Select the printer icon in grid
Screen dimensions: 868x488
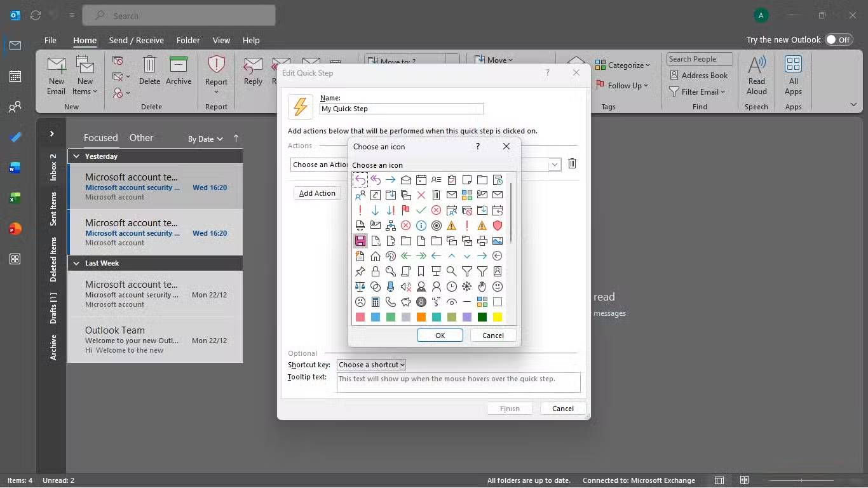point(482,241)
